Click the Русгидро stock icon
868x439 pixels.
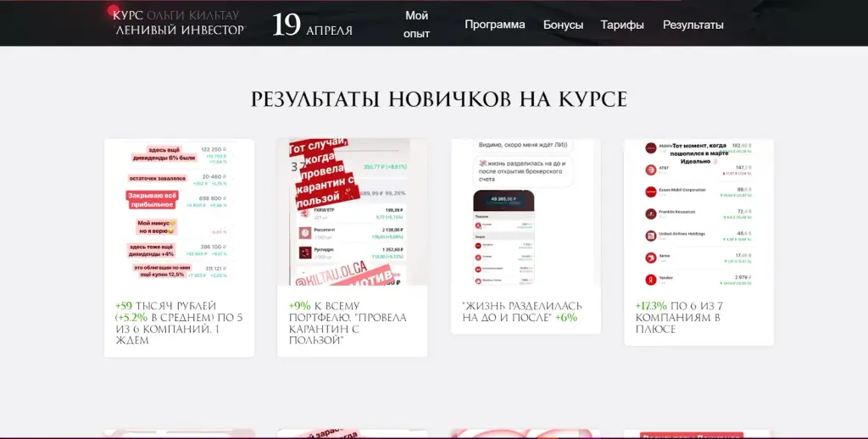click(305, 253)
